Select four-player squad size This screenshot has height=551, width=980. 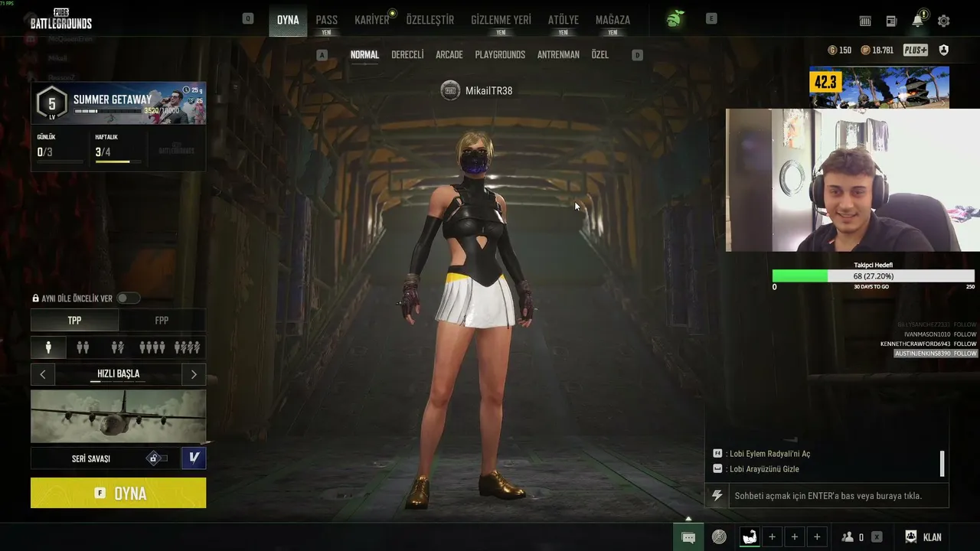coord(152,347)
